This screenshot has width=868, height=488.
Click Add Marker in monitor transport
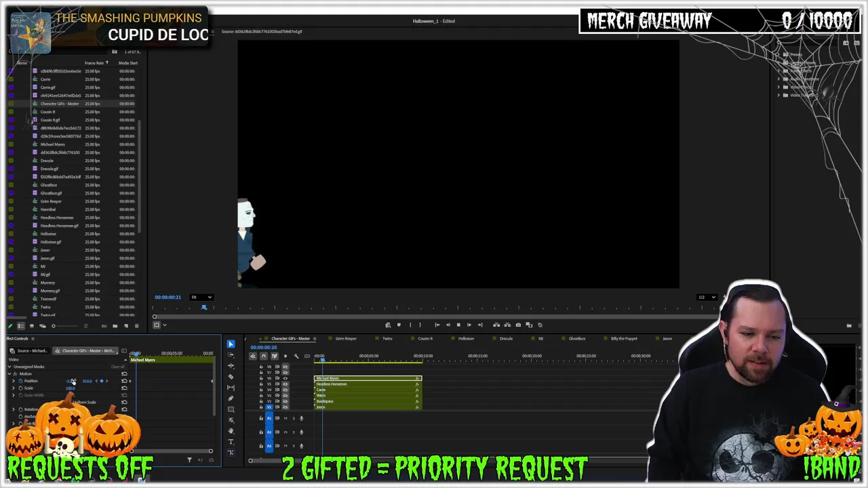[398, 325]
